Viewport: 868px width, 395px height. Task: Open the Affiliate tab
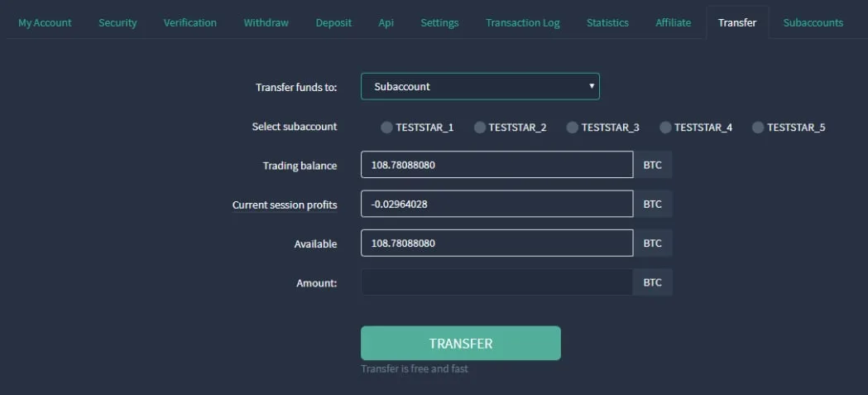click(x=674, y=22)
